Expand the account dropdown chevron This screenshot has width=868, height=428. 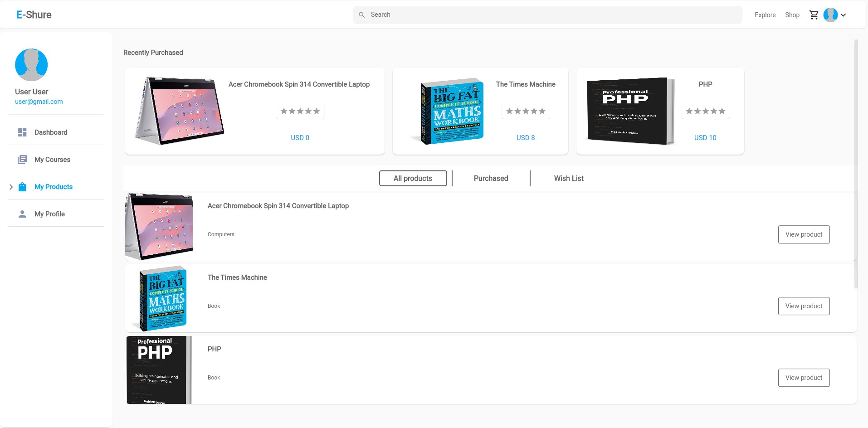click(844, 15)
